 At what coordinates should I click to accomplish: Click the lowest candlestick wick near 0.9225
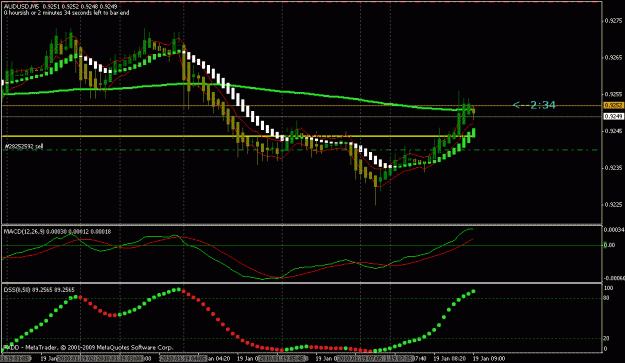coord(375,196)
